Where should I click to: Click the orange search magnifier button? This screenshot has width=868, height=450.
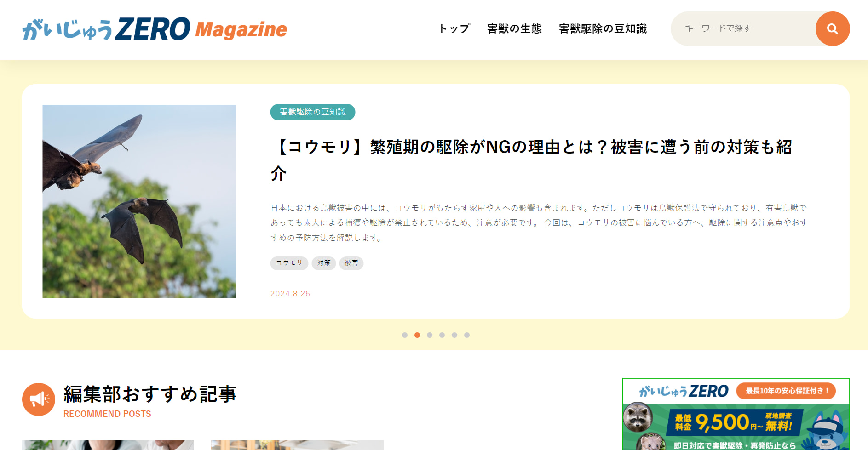click(832, 28)
